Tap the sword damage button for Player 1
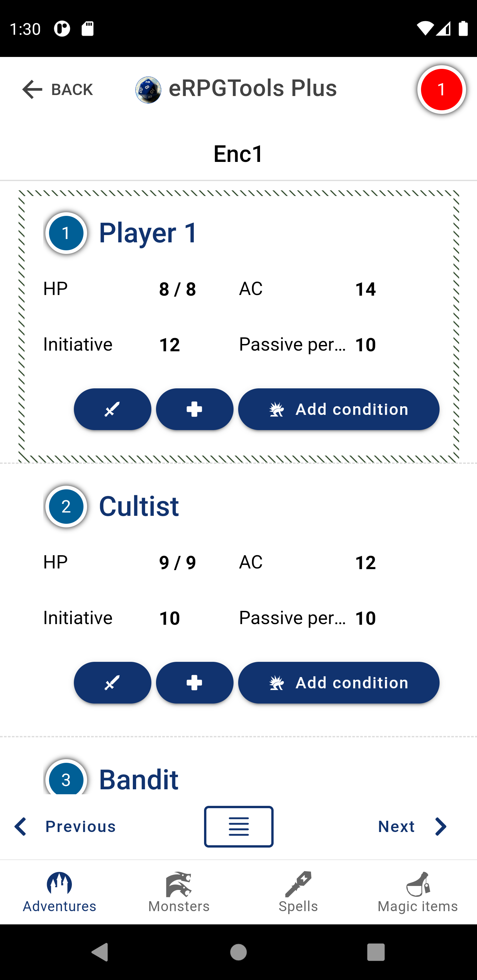 tap(112, 409)
